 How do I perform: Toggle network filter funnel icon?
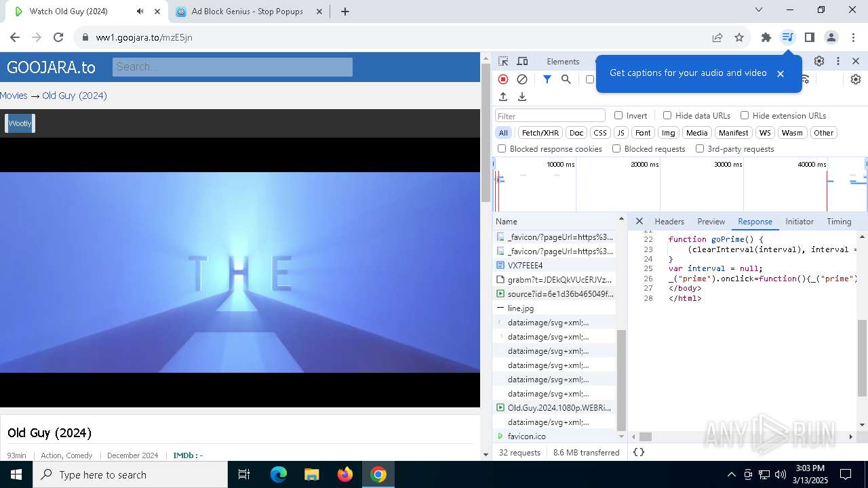(547, 79)
